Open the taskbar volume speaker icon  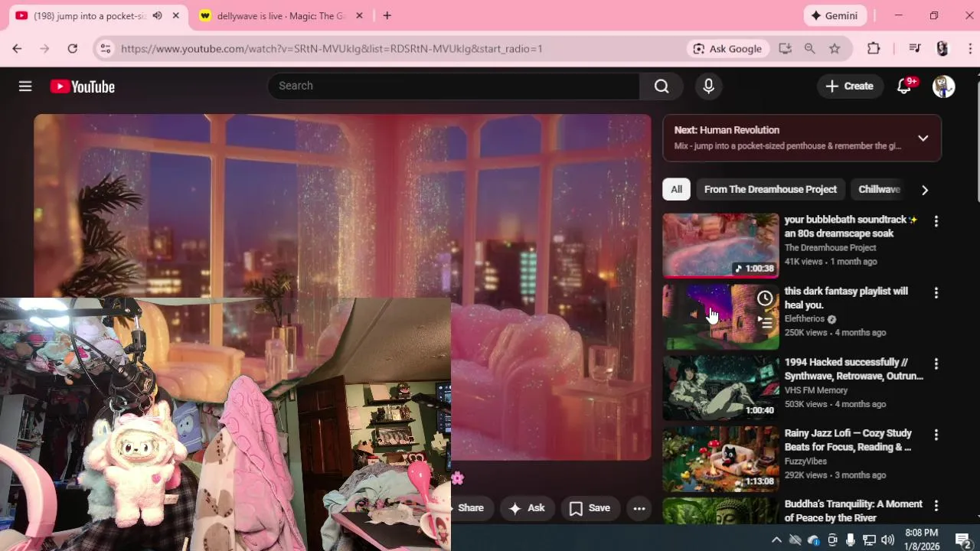(887, 540)
